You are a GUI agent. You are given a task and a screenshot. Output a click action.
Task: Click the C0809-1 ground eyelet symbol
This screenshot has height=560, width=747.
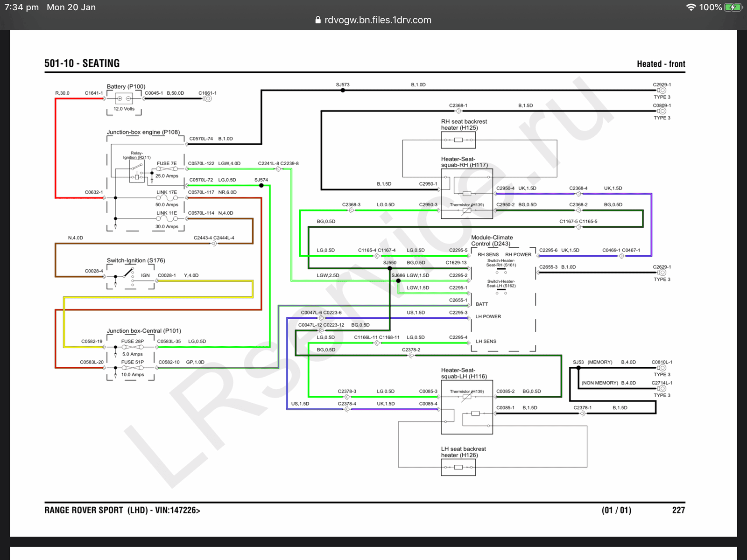pyautogui.click(x=662, y=111)
